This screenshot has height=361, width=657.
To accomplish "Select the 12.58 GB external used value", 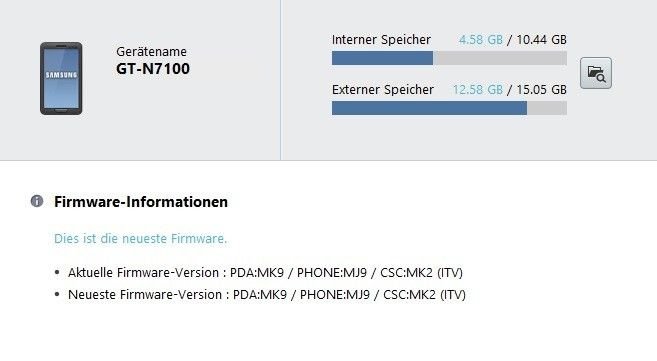I will (x=478, y=90).
